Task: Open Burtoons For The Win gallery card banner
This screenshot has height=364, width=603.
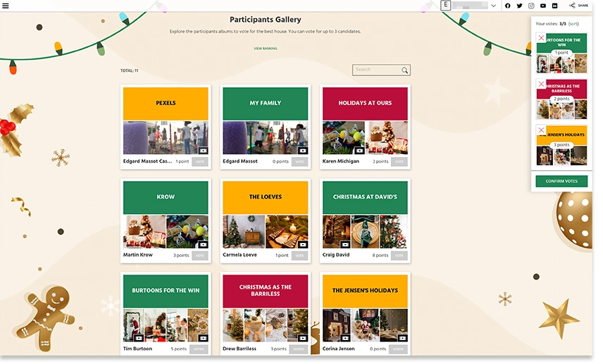Action: point(166,291)
